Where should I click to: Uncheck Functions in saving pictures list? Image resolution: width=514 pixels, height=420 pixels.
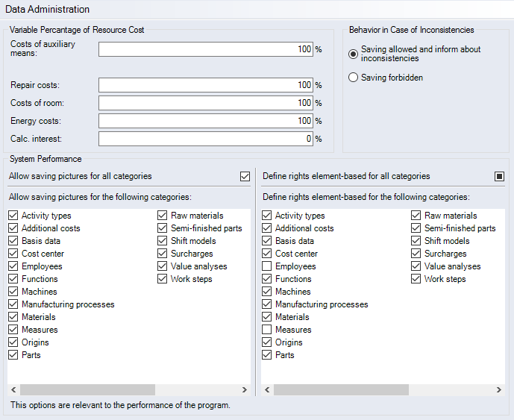(x=13, y=279)
